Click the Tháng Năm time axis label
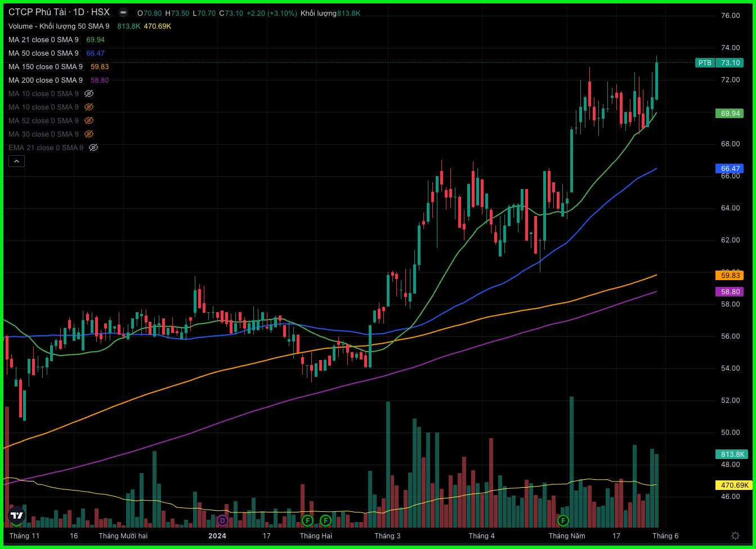The width and height of the screenshot is (756, 549). 567,536
